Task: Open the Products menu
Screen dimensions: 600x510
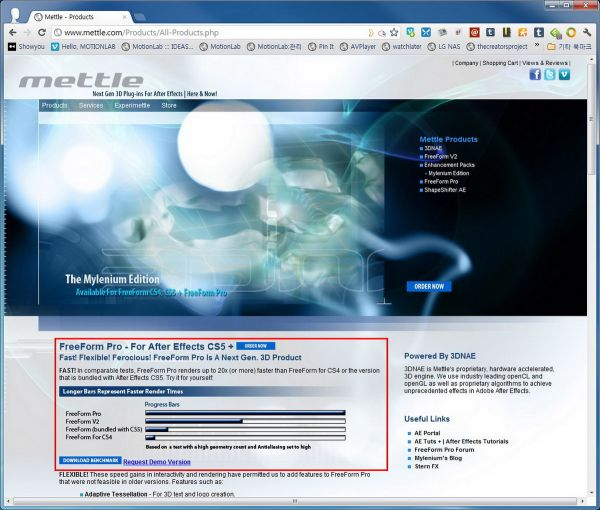Action: (54, 105)
